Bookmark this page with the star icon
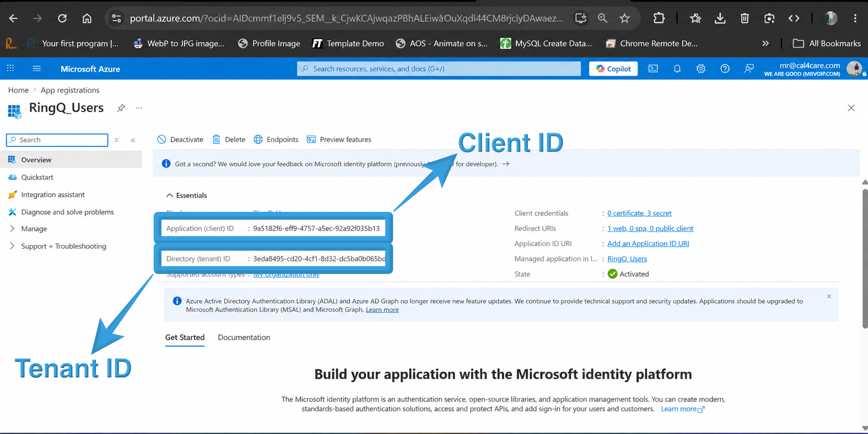The height and width of the screenshot is (434, 868). click(625, 19)
